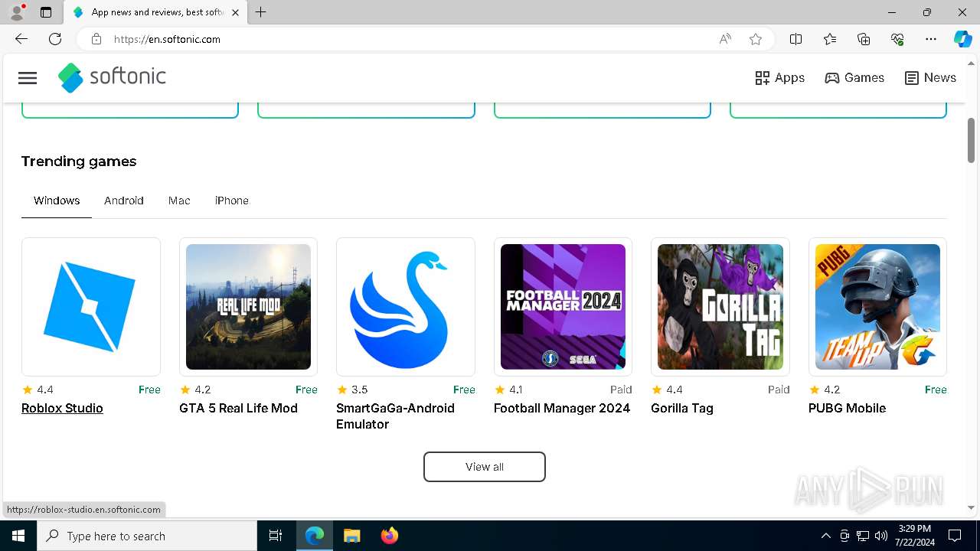Viewport: 980px width, 551px height.
Task: Show hidden system tray icons
Action: tap(825, 536)
